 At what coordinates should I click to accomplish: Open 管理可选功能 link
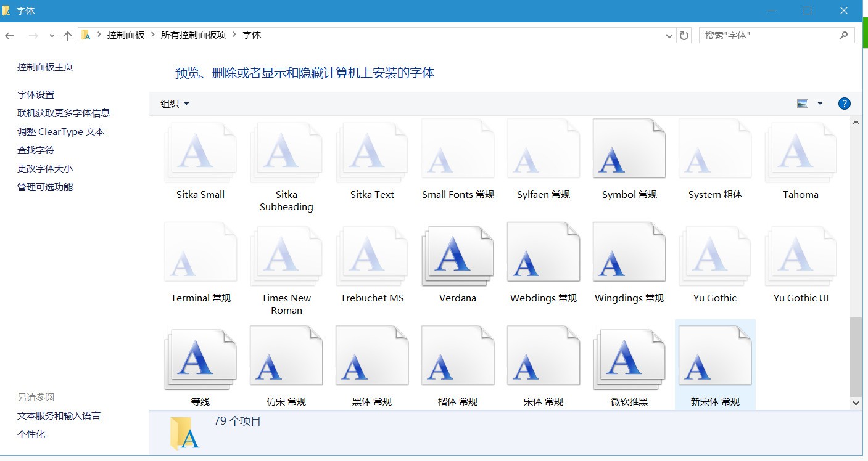tap(45, 187)
